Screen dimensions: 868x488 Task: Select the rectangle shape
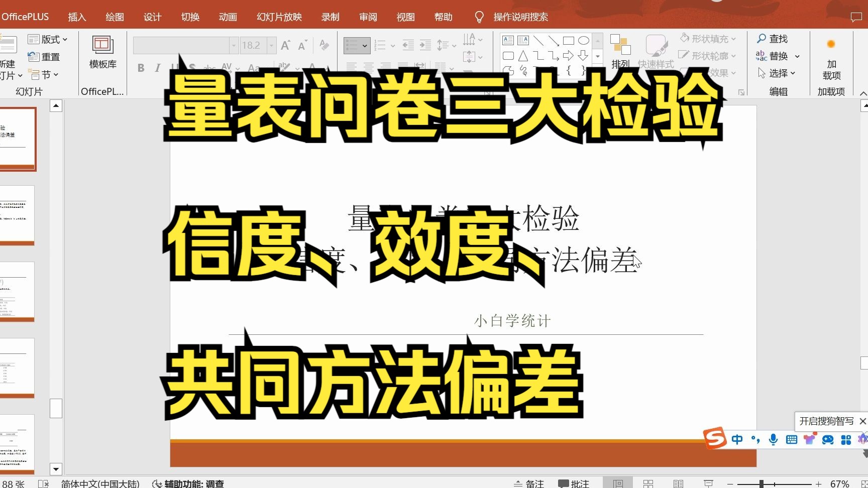pyautogui.click(x=569, y=41)
